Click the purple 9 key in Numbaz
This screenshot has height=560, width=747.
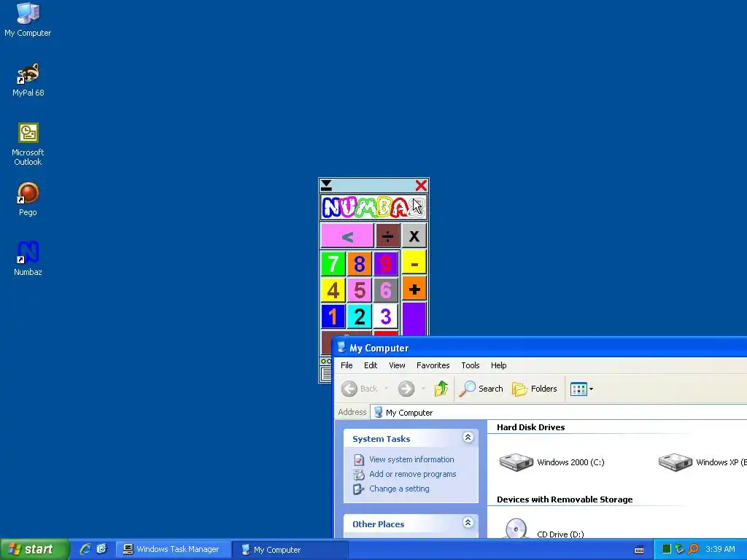tap(385, 264)
